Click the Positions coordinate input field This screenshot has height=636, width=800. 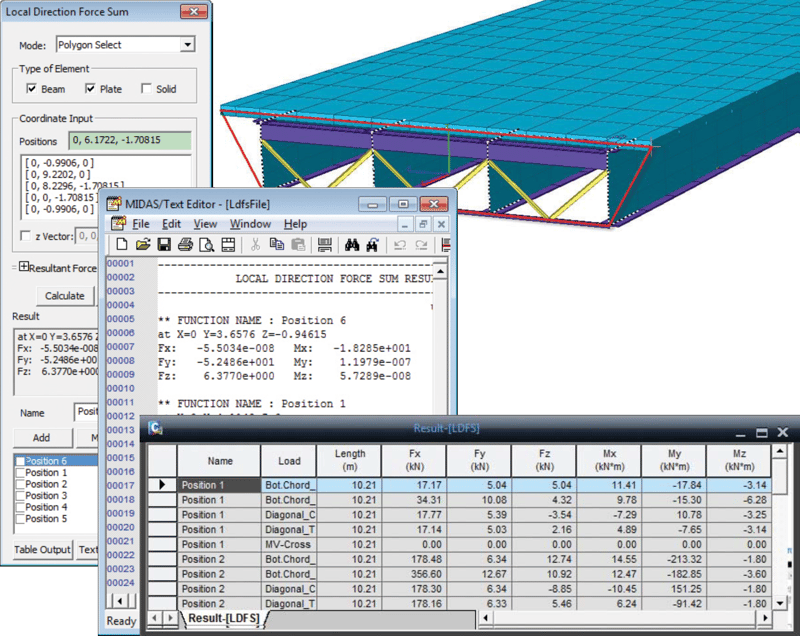point(130,141)
